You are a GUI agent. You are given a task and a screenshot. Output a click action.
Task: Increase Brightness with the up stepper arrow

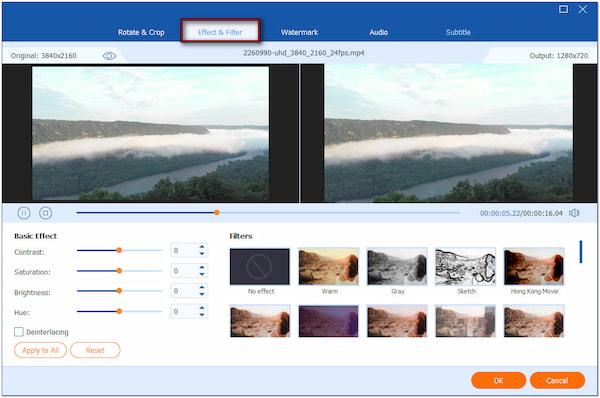pos(202,288)
